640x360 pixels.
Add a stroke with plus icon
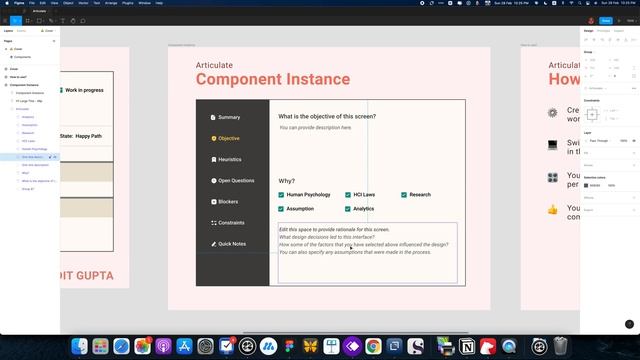pyautogui.click(x=634, y=165)
